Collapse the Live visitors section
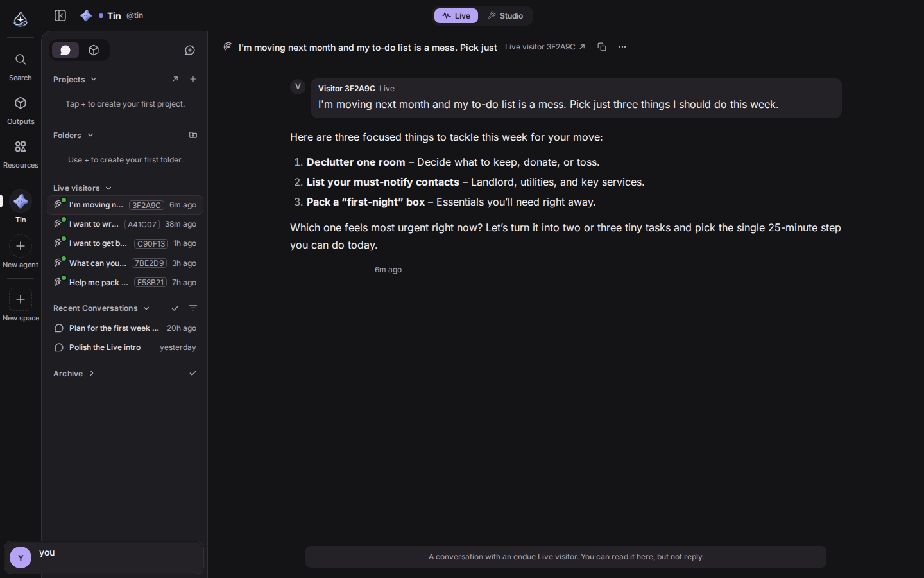The height and width of the screenshot is (578, 924). (x=108, y=188)
